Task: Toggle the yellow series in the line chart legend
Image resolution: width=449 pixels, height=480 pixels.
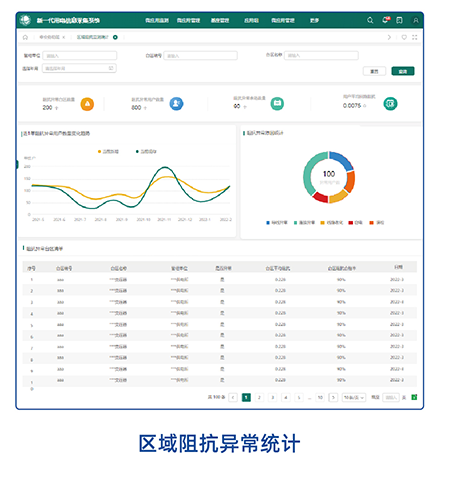Action: [108, 151]
